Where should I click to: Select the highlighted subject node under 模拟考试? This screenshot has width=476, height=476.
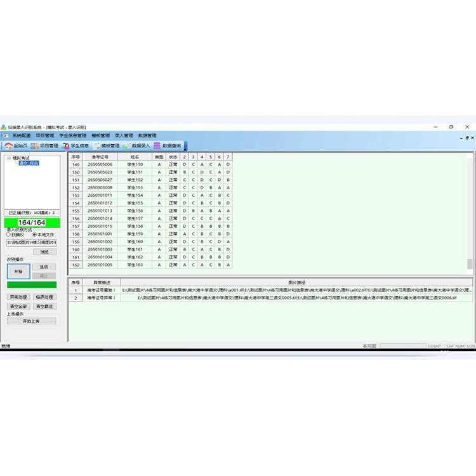pos(29,163)
